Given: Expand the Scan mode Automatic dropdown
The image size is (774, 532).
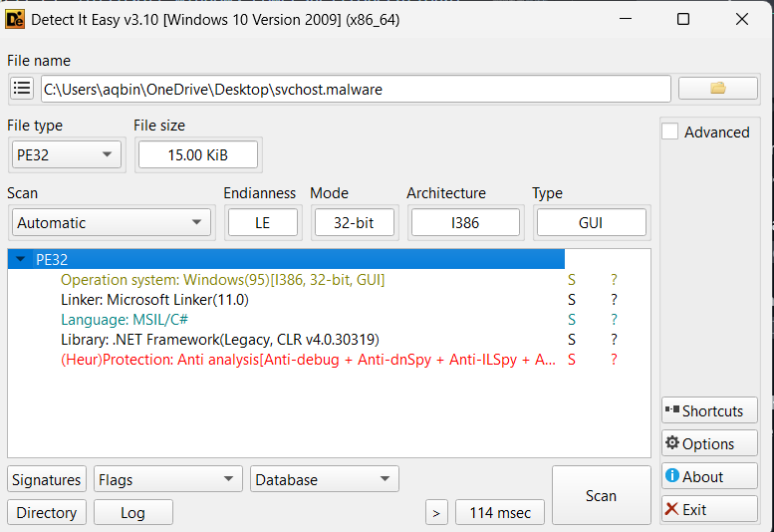Looking at the screenshot, I should [111, 222].
